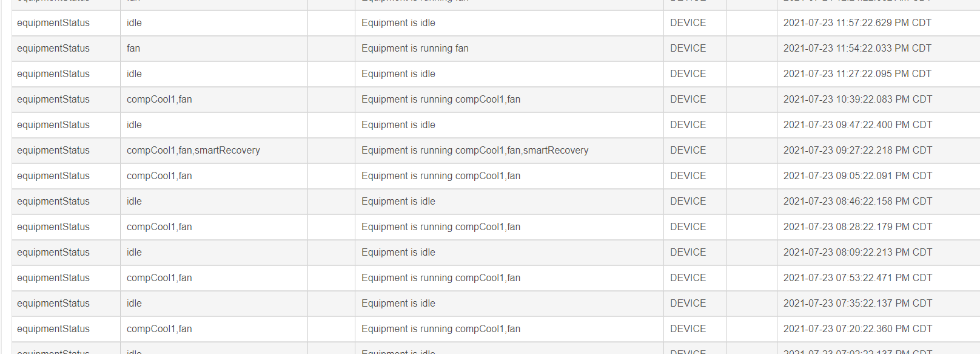
Task: Click the timestamp 2021-07-23 09:47:22.400 PM CDT
Action: (x=857, y=125)
